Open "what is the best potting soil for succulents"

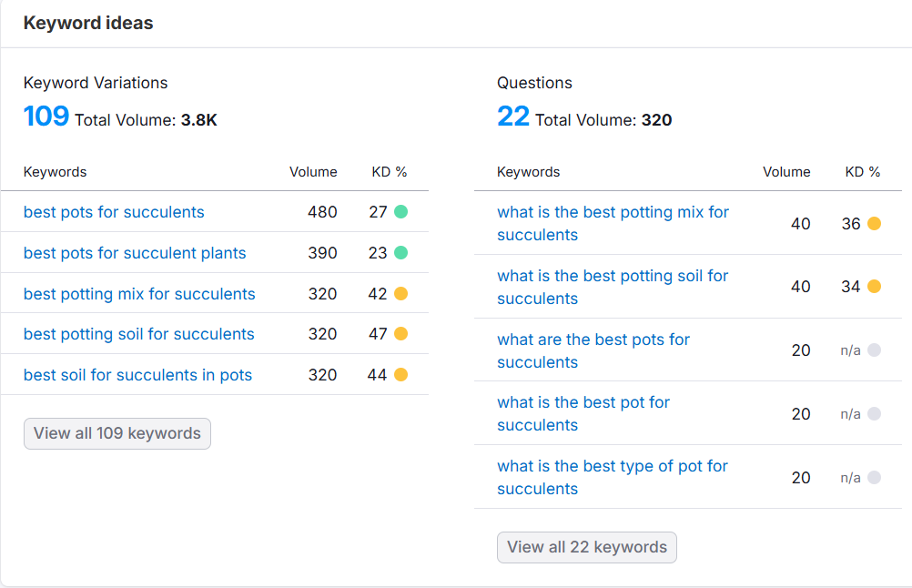point(612,287)
